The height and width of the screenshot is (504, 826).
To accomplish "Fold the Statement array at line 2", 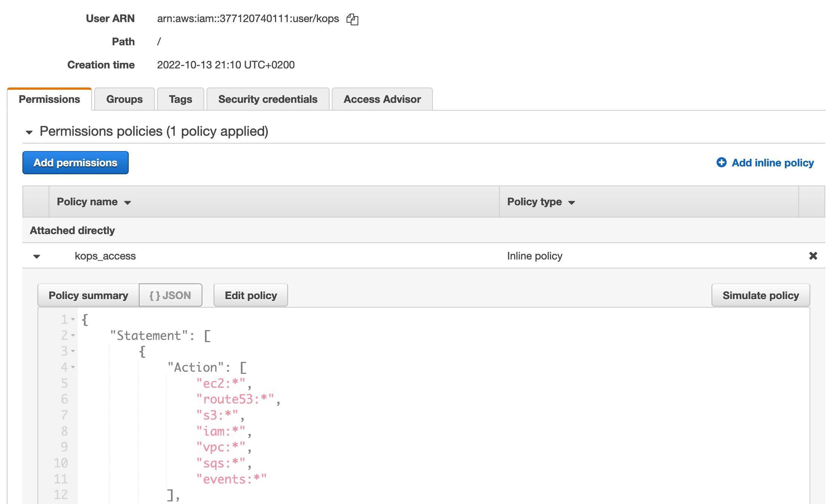I will [73, 335].
